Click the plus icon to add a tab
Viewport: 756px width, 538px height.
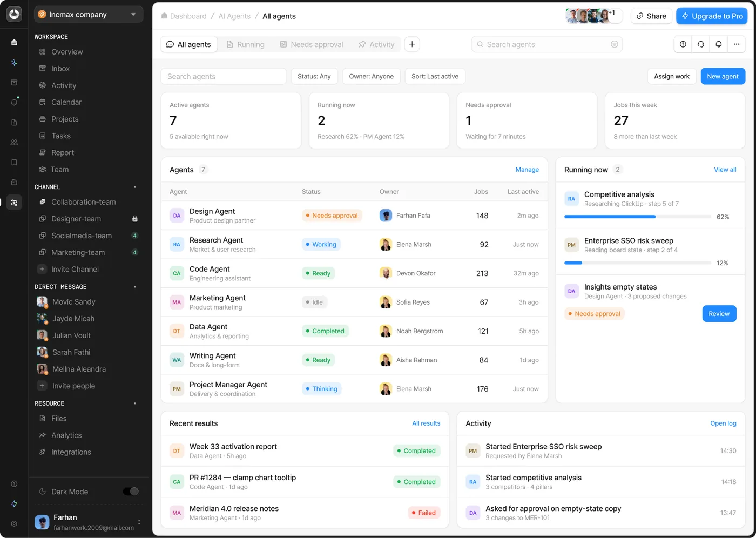coord(412,44)
